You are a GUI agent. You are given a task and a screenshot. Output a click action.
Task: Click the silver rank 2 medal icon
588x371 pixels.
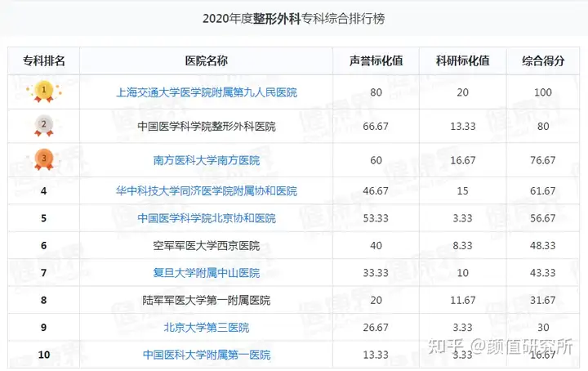(x=44, y=125)
